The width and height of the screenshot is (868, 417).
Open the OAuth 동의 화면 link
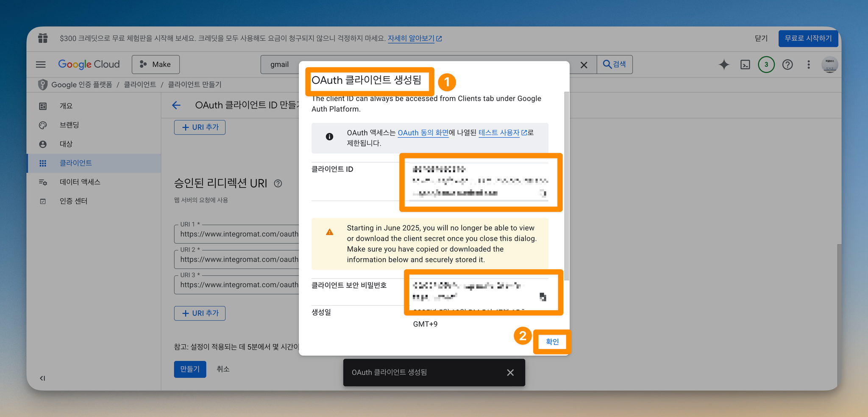pyautogui.click(x=423, y=133)
